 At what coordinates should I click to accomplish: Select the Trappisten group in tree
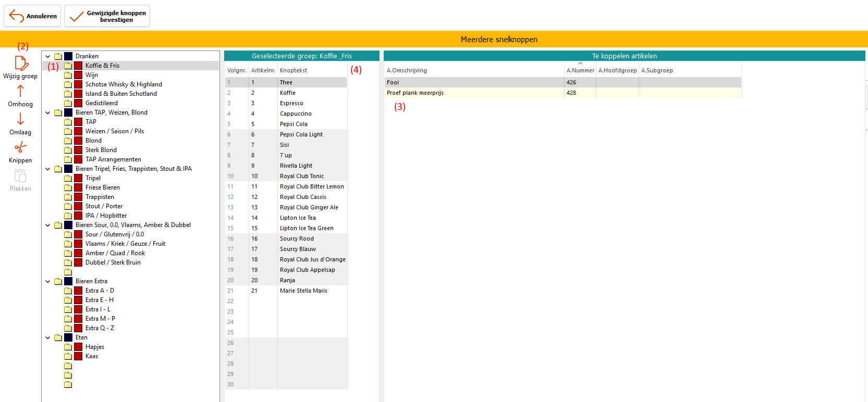point(100,197)
